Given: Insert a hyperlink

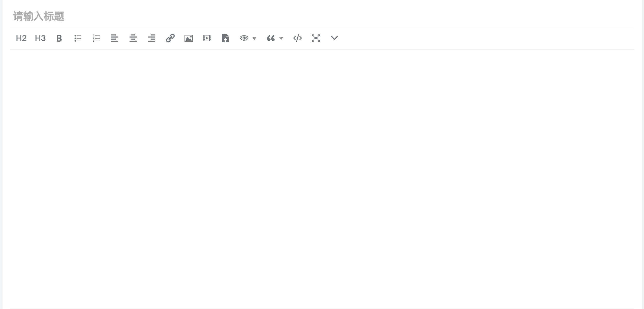Looking at the screenshot, I should point(170,38).
